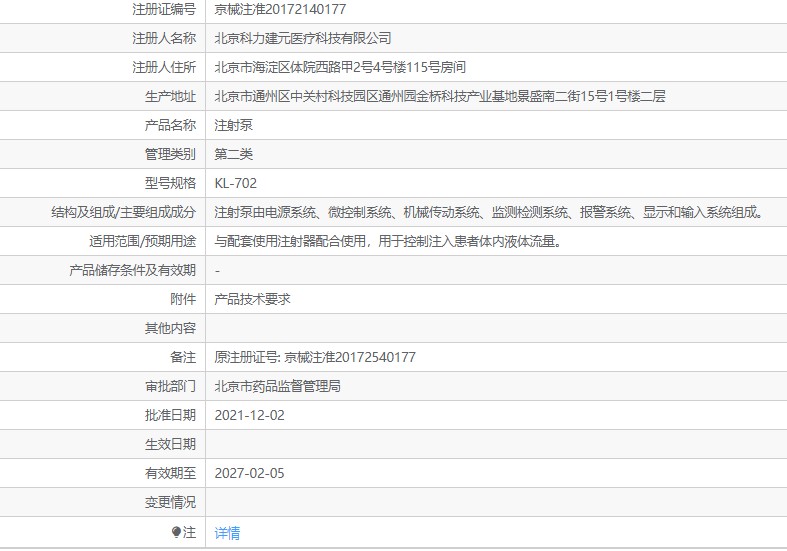Select structure description starting 注射泵由电源系统

[x=489, y=212]
